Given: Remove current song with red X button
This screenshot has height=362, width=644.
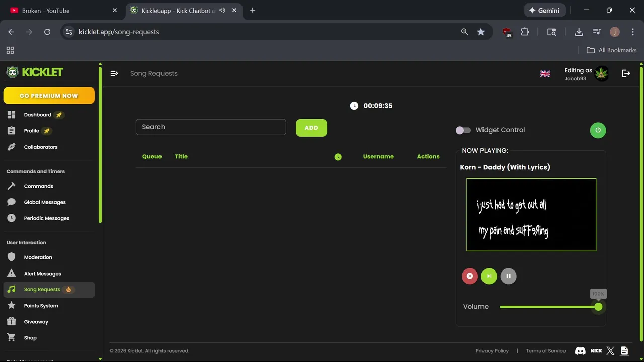Looking at the screenshot, I should pos(470,276).
